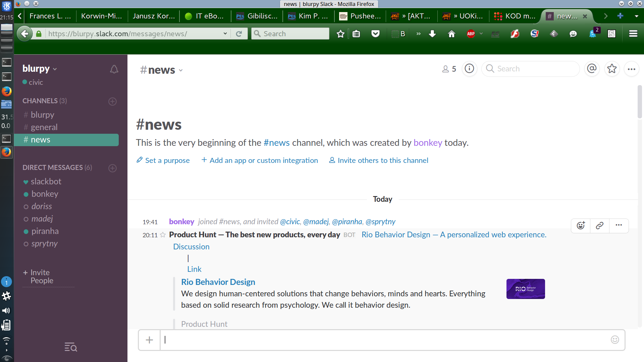Open new browser tab plus
Viewport: 644px width, 362px height.
pyautogui.click(x=620, y=16)
